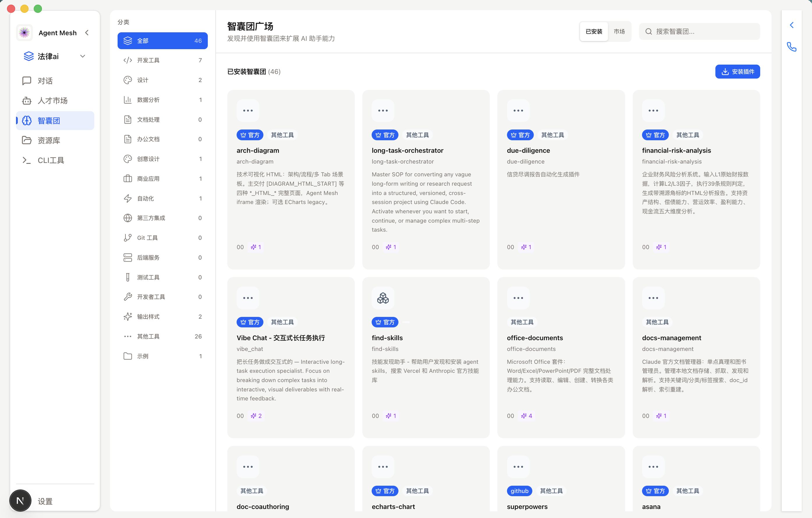This screenshot has height=518, width=812.
Task: Focus the 搜索智囊团 search field
Action: coord(699,31)
